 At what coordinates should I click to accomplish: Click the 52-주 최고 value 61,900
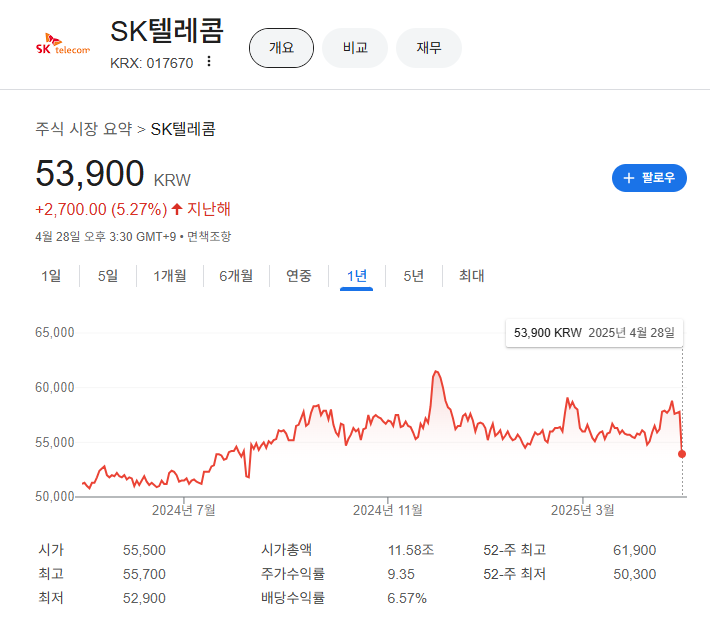(x=634, y=550)
